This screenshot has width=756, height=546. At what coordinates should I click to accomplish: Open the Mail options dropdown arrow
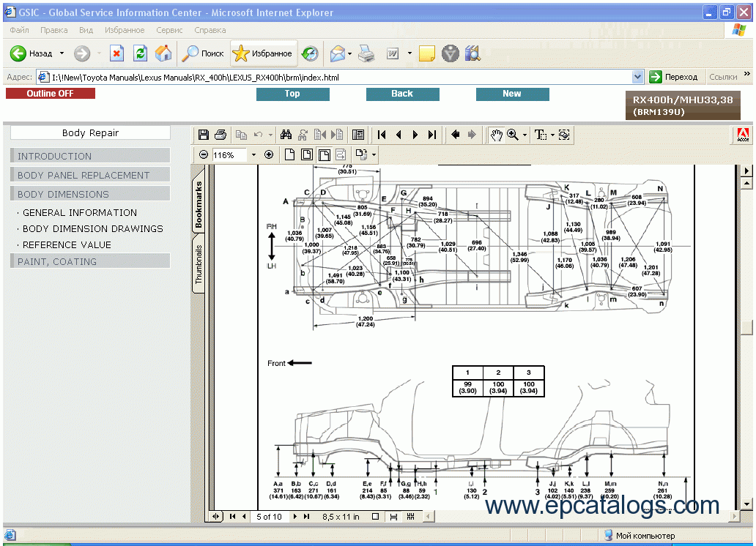pyautogui.click(x=350, y=53)
